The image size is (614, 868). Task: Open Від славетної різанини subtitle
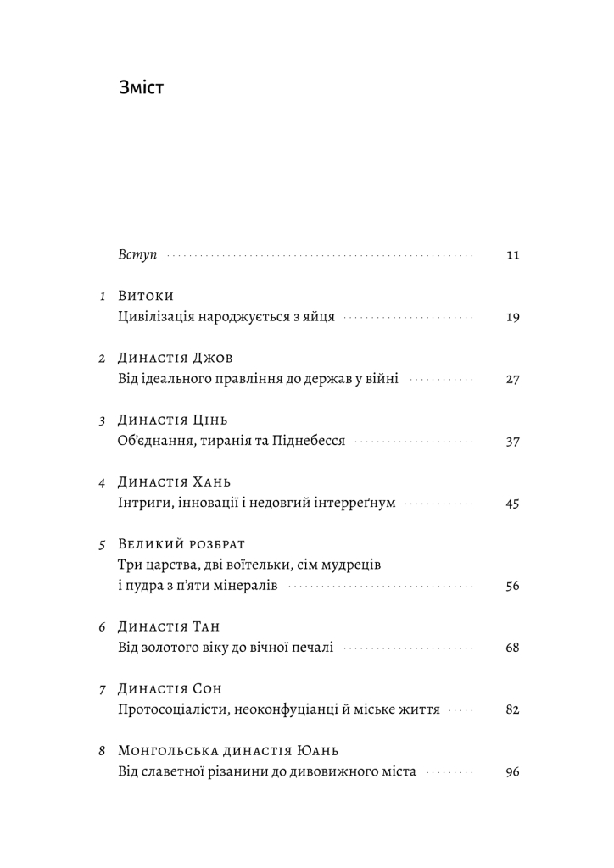(x=267, y=771)
